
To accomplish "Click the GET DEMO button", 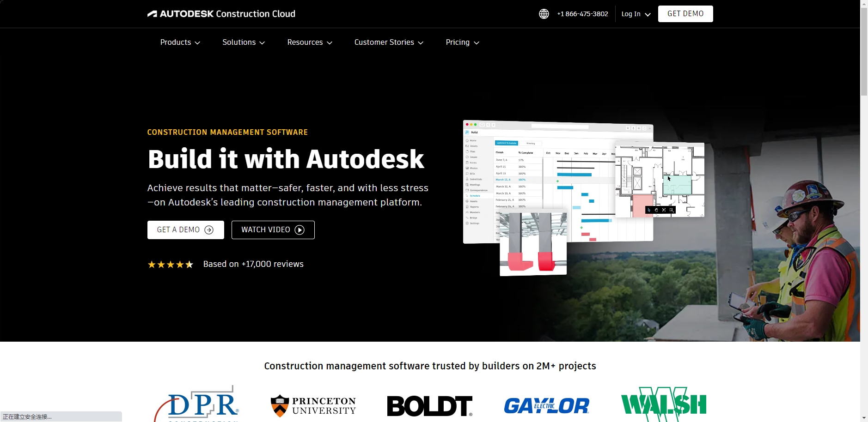I will (685, 13).
